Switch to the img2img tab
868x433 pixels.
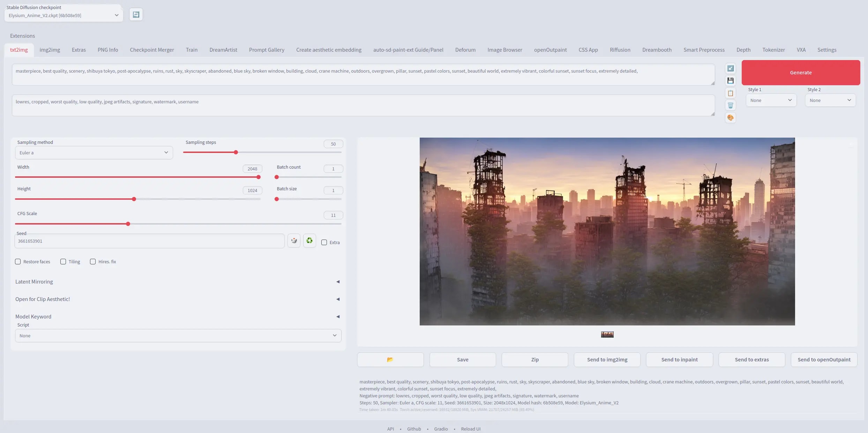(x=49, y=50)
